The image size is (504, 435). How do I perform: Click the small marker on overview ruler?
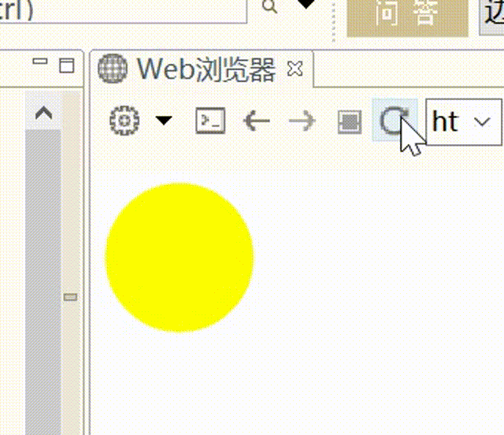coord(70,297)
